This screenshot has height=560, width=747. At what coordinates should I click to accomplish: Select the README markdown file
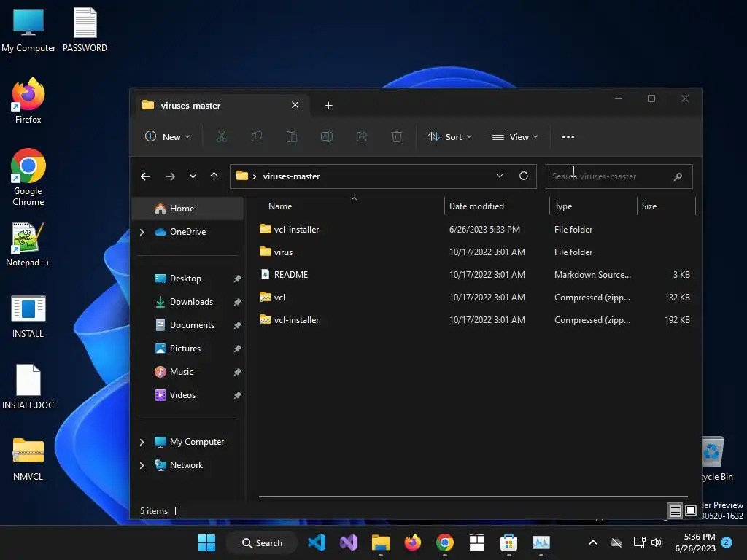point(475,275)
